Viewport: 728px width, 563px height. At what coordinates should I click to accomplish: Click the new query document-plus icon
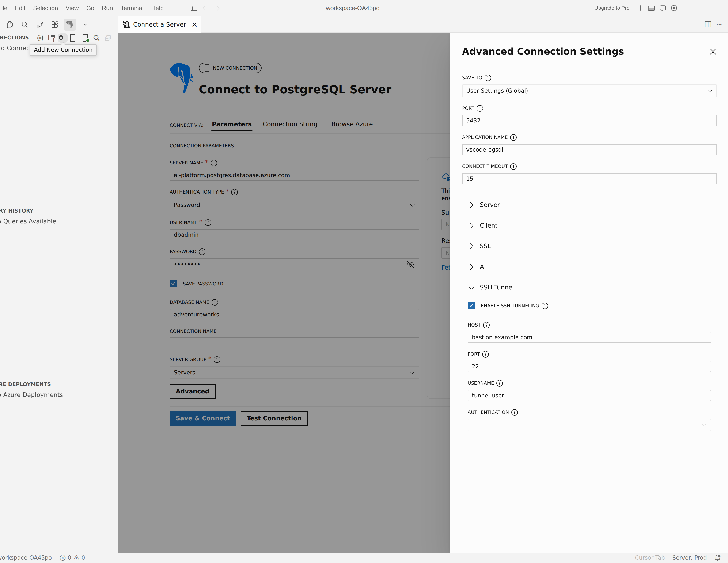tap(74, 38)
